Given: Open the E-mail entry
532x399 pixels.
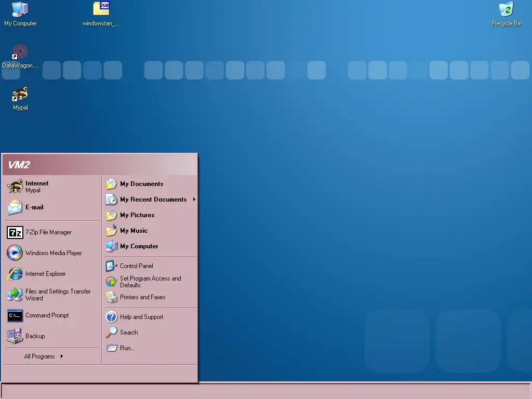Looking at the screenshot, I should tap(34, 207).
